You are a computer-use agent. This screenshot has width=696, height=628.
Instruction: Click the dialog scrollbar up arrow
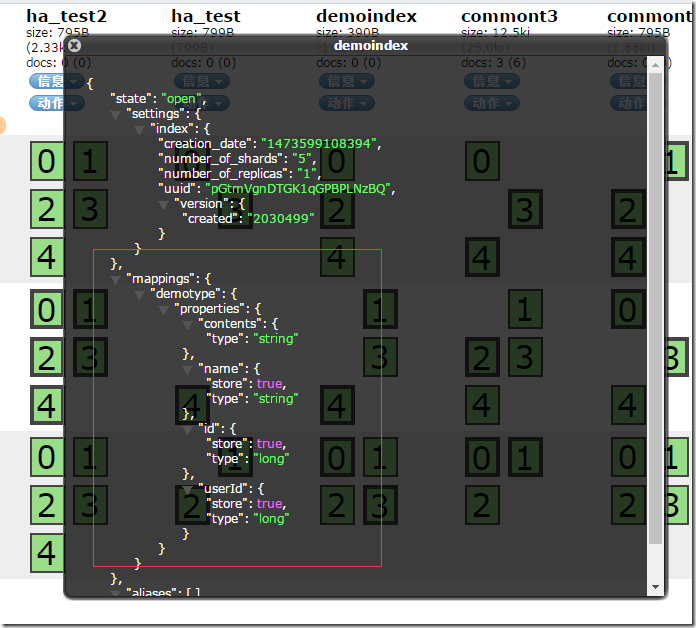coord(655,65)
